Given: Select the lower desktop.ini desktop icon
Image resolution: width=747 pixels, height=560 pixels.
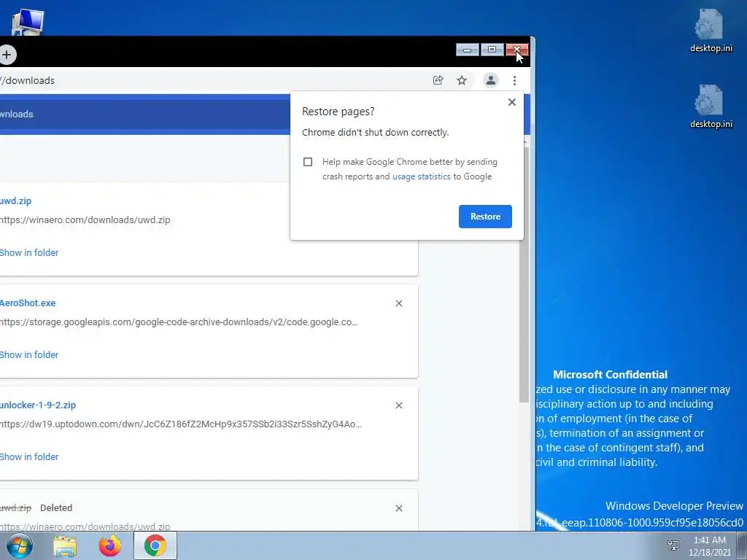Looking at the screenshot, I should pyautogui.click(x=711, y=106).
